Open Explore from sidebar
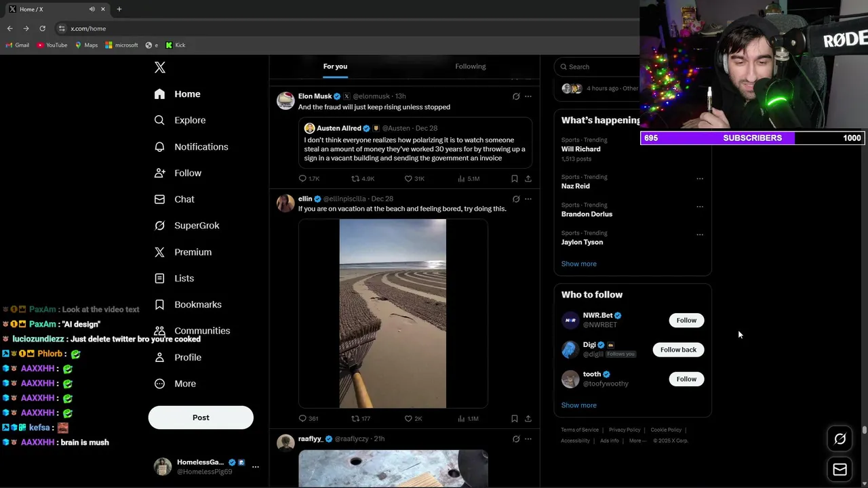Image resolution: width=868 pixels, height=488 pixels. pos(180,120)
